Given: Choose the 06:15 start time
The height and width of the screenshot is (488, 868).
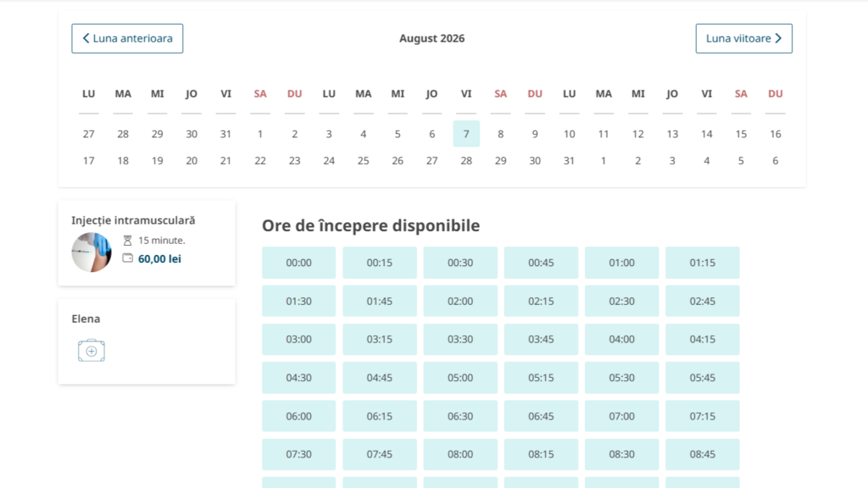Looking at the screenshot, I should (380, 416).
